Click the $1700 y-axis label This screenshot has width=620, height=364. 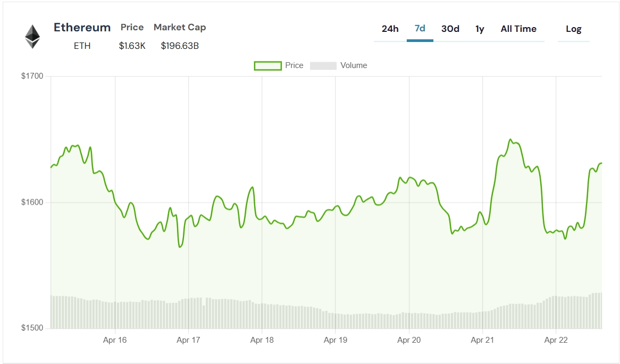pos(32,77)
